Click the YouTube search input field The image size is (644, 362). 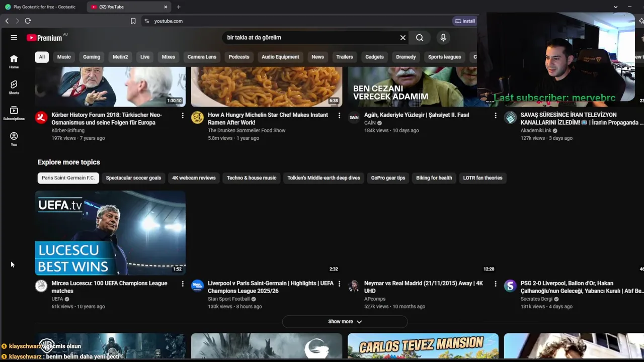(x=309, y=38)
